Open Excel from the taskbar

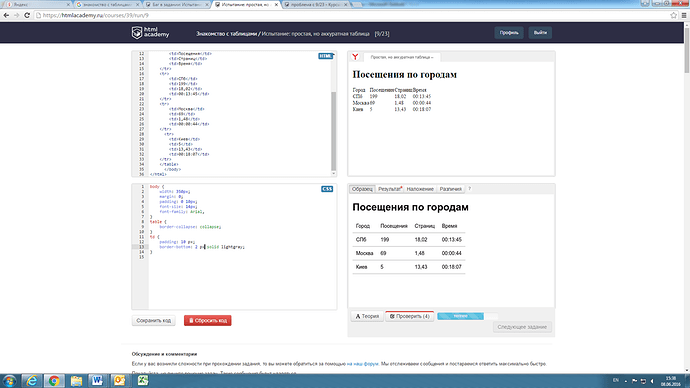click(x=143, y=381)
